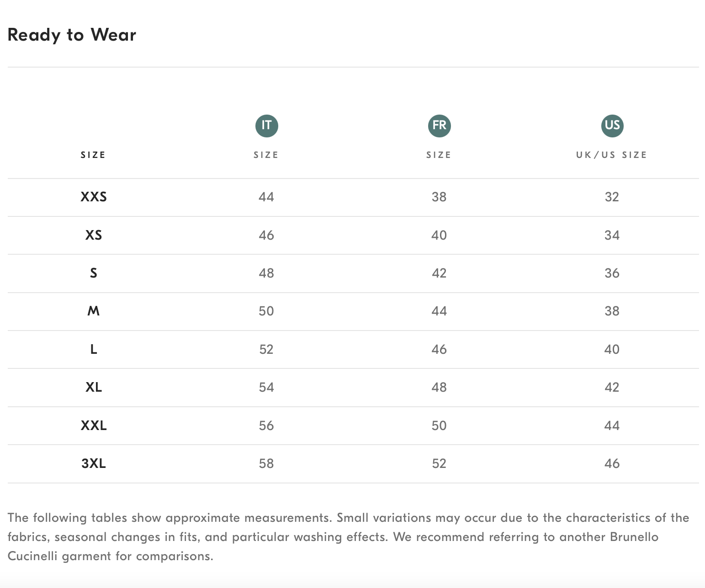Click FR size 42 in the S row
The height and width of the screenshot is (588, 705).
pos(439,273)
